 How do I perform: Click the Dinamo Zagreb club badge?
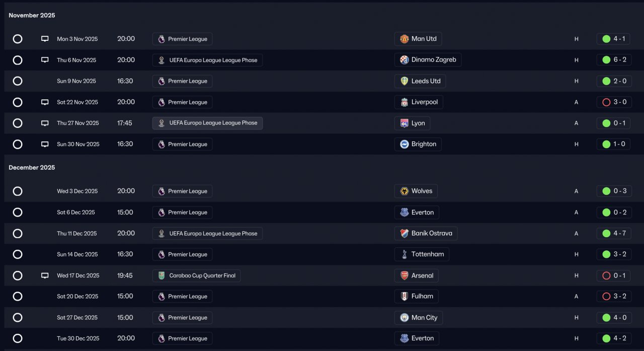[x=405, y=60]
